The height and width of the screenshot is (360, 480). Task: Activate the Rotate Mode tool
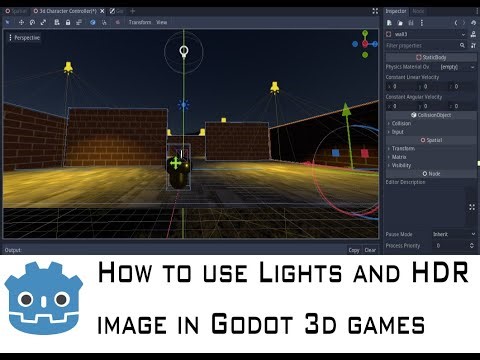(x=32, y=22)
